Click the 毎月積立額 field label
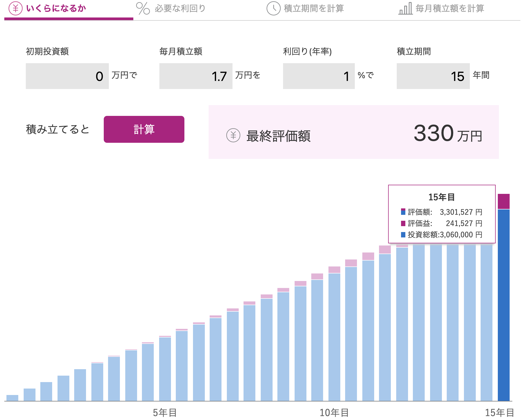The height and width of the screenshot is (420, 522). point(181,51)
